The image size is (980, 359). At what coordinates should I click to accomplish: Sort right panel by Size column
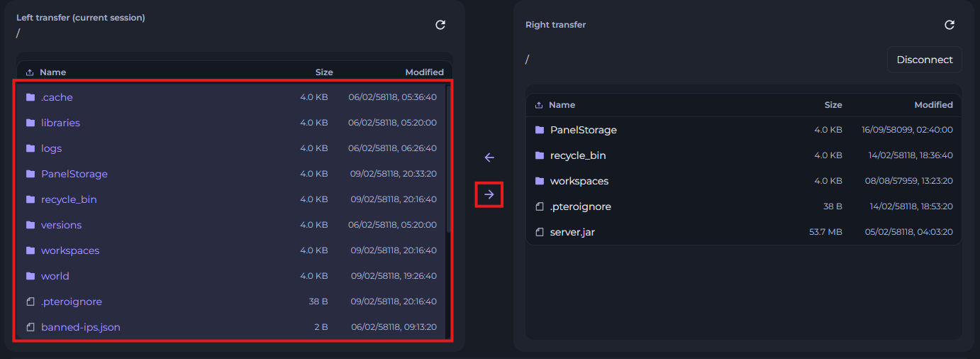pyautogui.click(x=833, y=105)
